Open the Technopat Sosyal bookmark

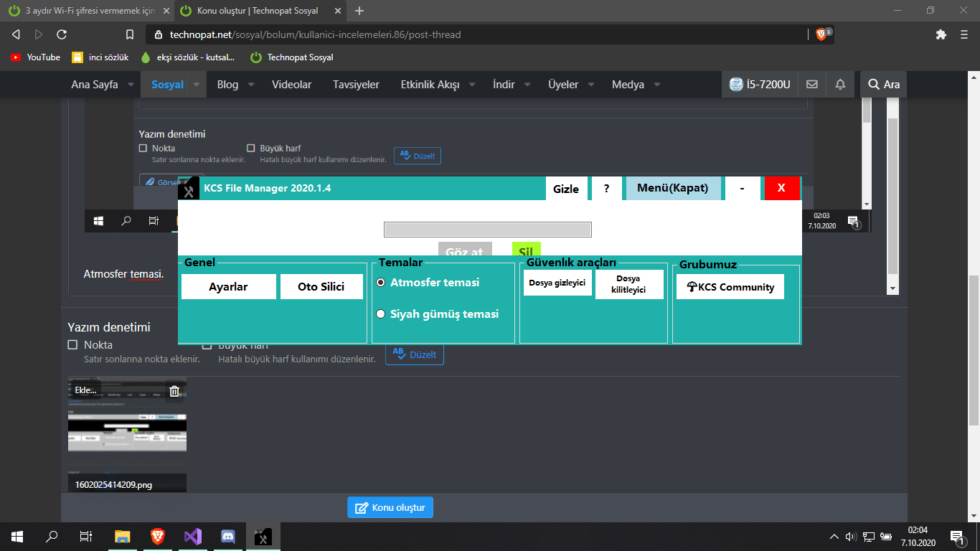[291, 57]
